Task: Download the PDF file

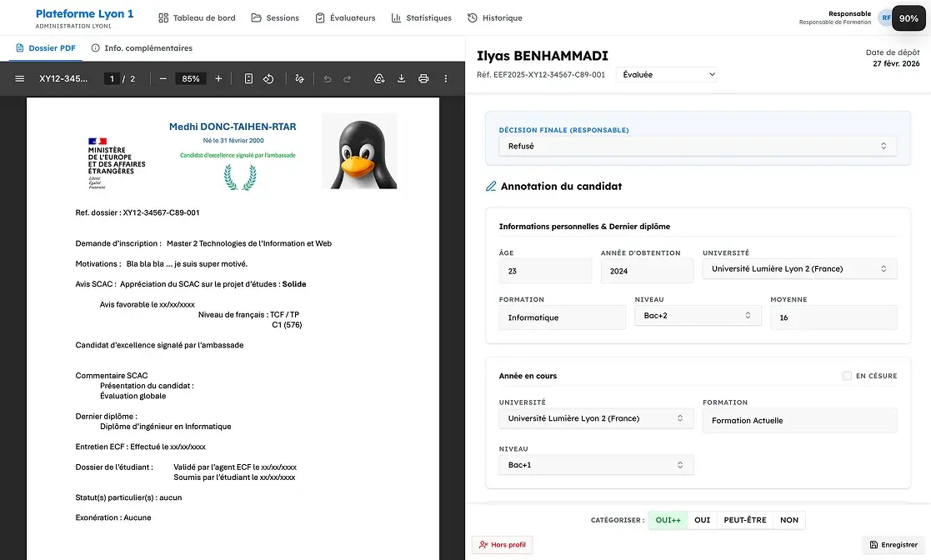Action: pos(402,78)
